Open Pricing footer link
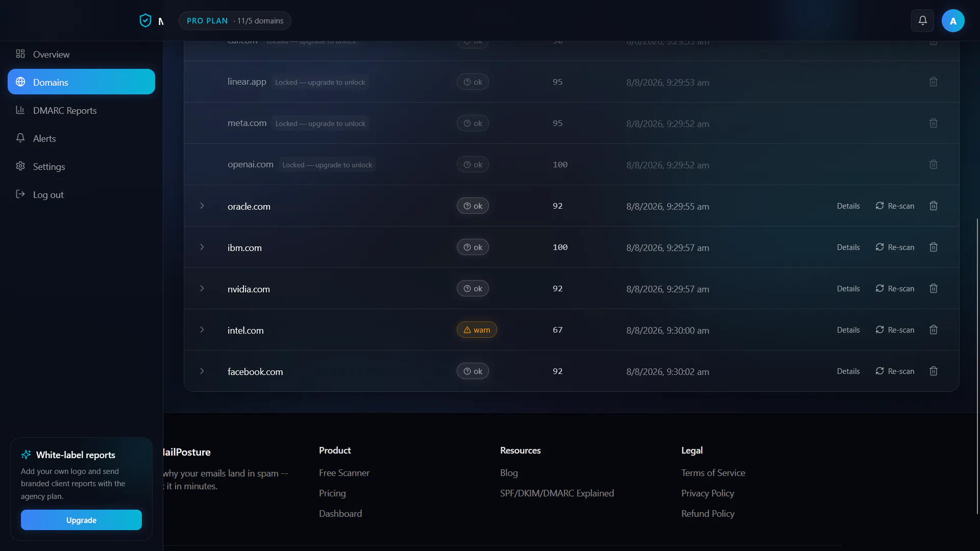The height and width of the screenshot is (551, 980). 332,493
